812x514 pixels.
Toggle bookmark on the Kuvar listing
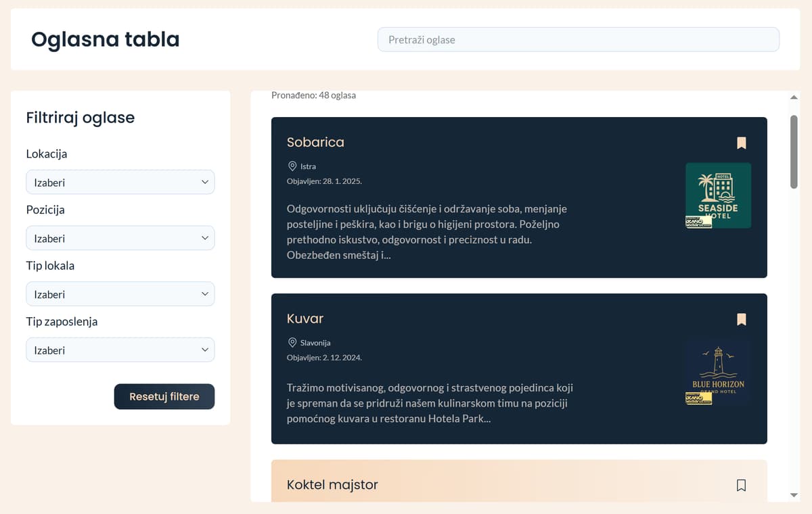pyautogui.click(x=741, y=319)
